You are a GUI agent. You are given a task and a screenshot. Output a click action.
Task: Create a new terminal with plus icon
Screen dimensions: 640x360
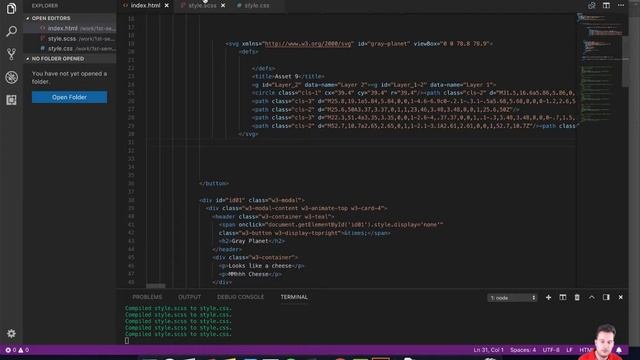548,298
